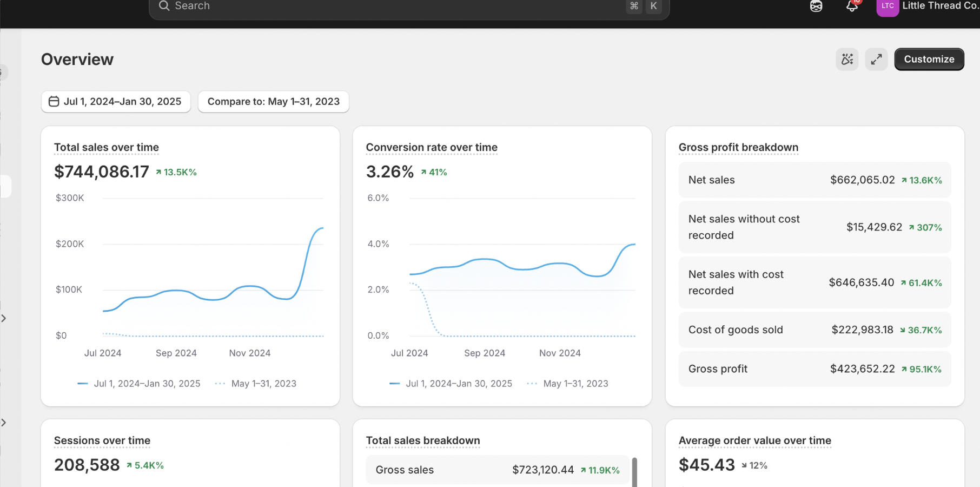Click the K shortcut key badge
Viewport: 980px width, 487px height.
pos(653,6)
